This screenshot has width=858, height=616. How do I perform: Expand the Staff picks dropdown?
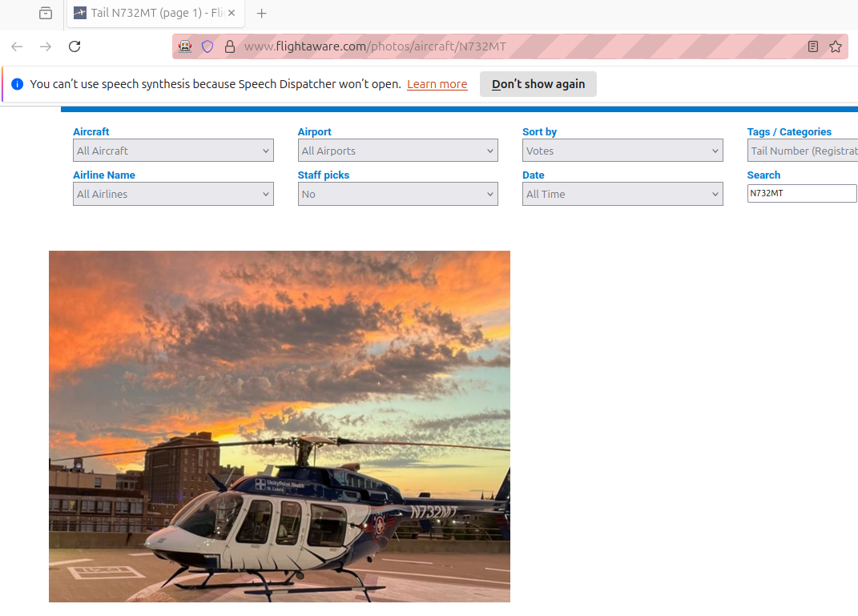[397, 194]
